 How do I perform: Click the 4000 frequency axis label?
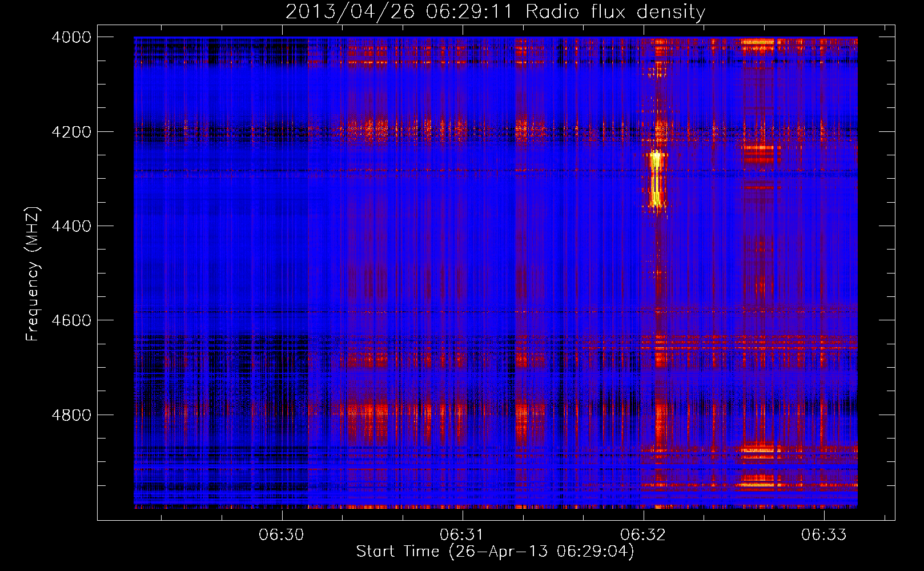click(71, 37)
